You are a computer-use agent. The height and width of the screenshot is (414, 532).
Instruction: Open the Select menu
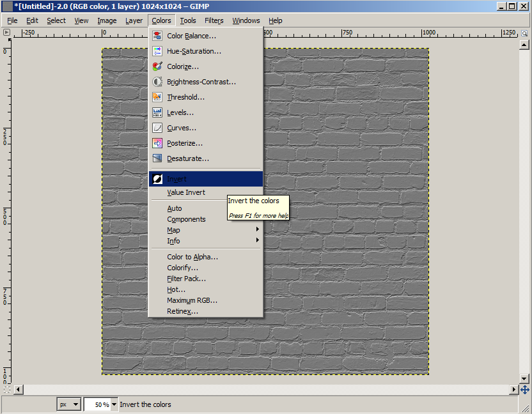(x=56, y=20)
